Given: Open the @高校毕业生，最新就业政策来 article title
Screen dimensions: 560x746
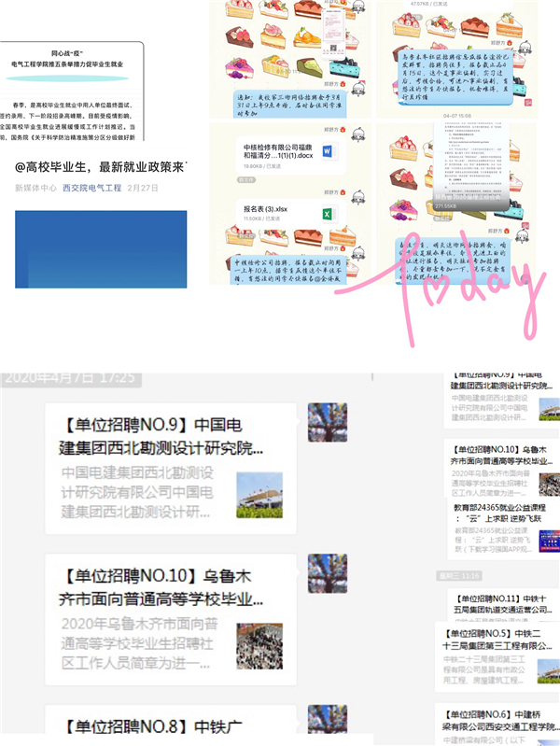Looking at the screenshot, I should click(101, 167).
